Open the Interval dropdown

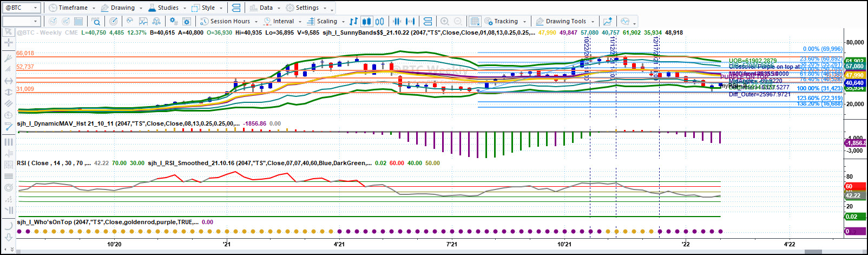coord(282,21)
